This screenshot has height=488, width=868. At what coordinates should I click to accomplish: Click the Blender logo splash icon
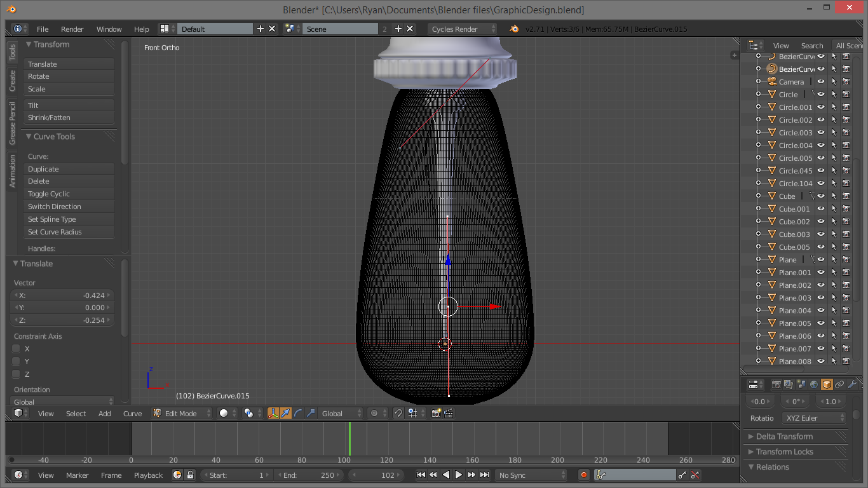coord(513,29)
